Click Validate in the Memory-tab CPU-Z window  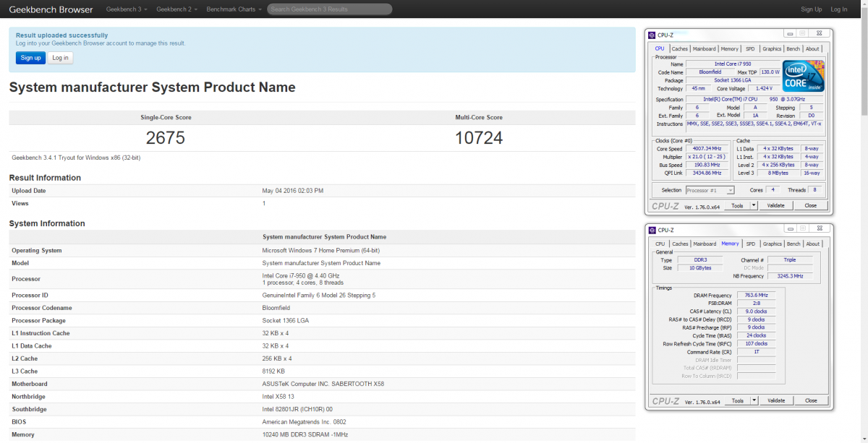pos(775,400)
